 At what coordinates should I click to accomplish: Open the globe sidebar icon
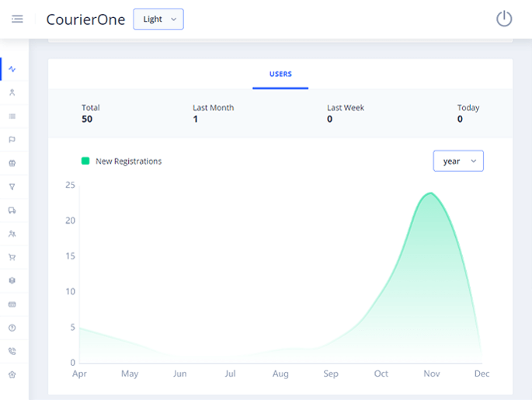(12, 163)
